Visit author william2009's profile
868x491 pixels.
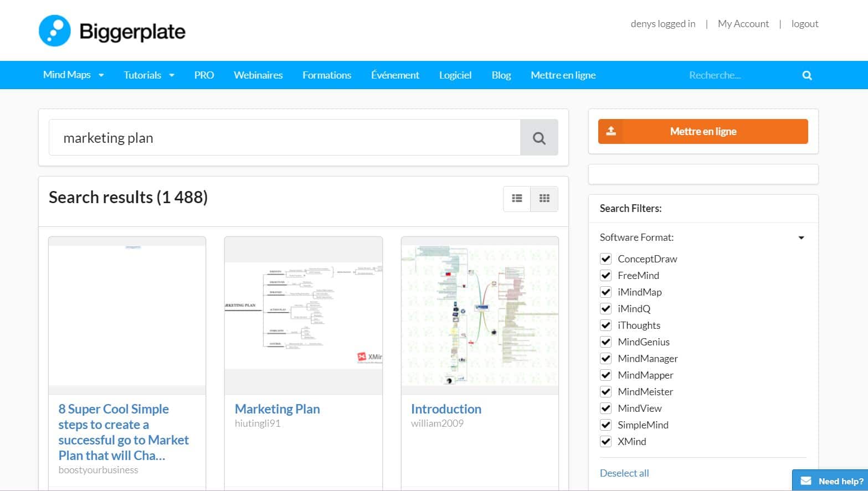pos(437,423)
